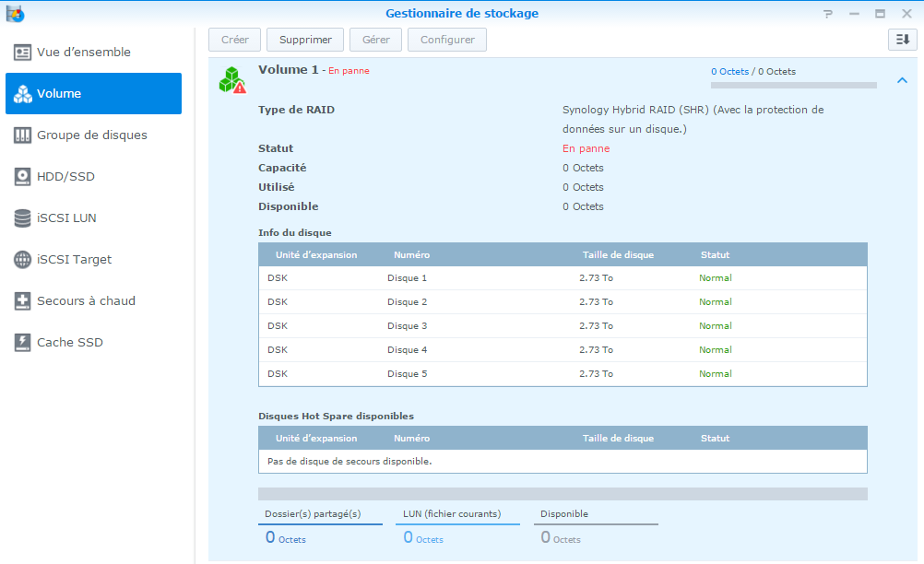Click the HDD/SSD disk icon
Screen dimensions: 924x564
(23, 177)
